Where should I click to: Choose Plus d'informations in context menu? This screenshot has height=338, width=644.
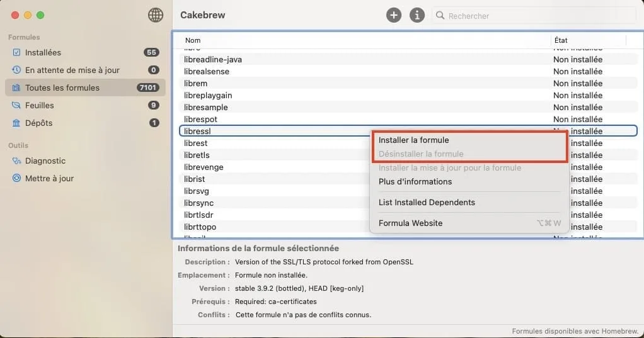point(469,182)
